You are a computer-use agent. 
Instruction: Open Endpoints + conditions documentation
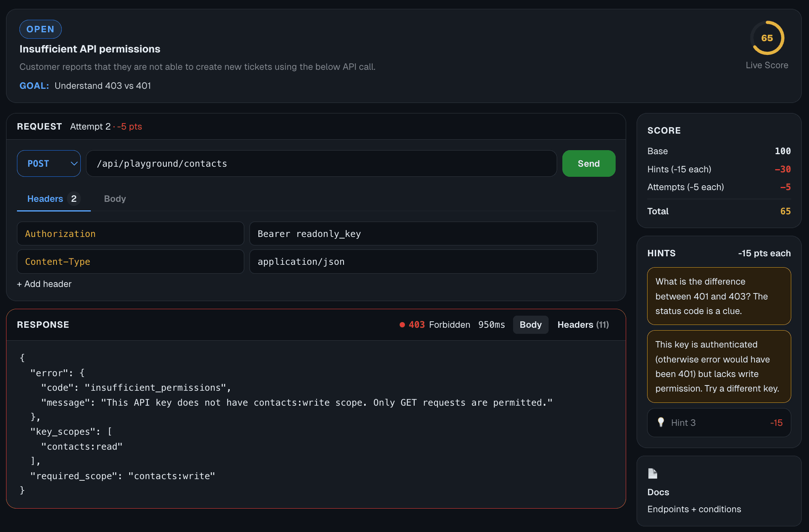[694, 509]
